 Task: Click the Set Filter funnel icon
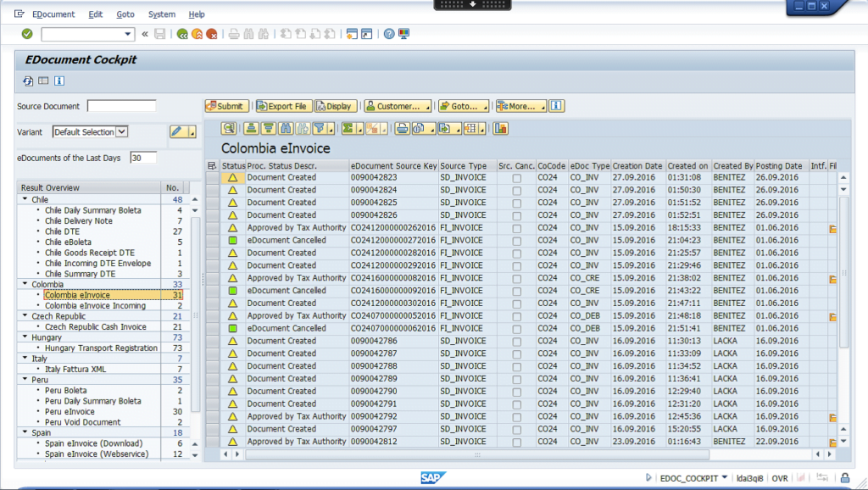click(320, 129)
